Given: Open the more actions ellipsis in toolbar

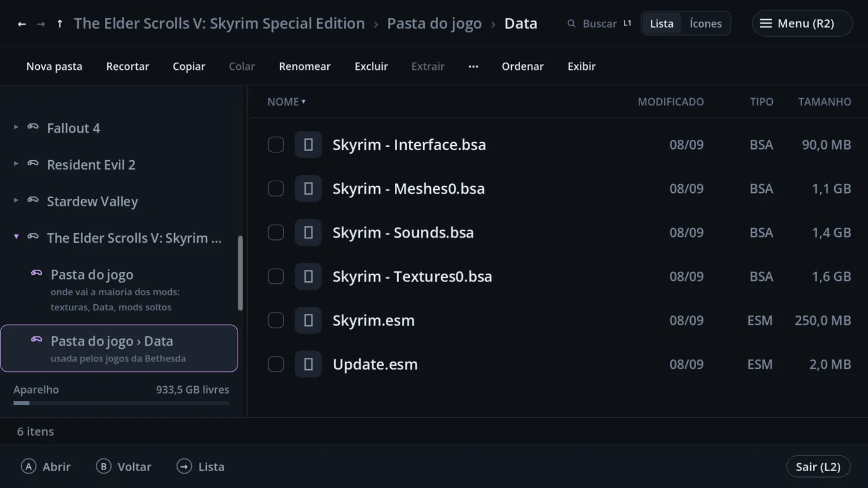Looking at the screenshot, I should (x=473, y=66).
